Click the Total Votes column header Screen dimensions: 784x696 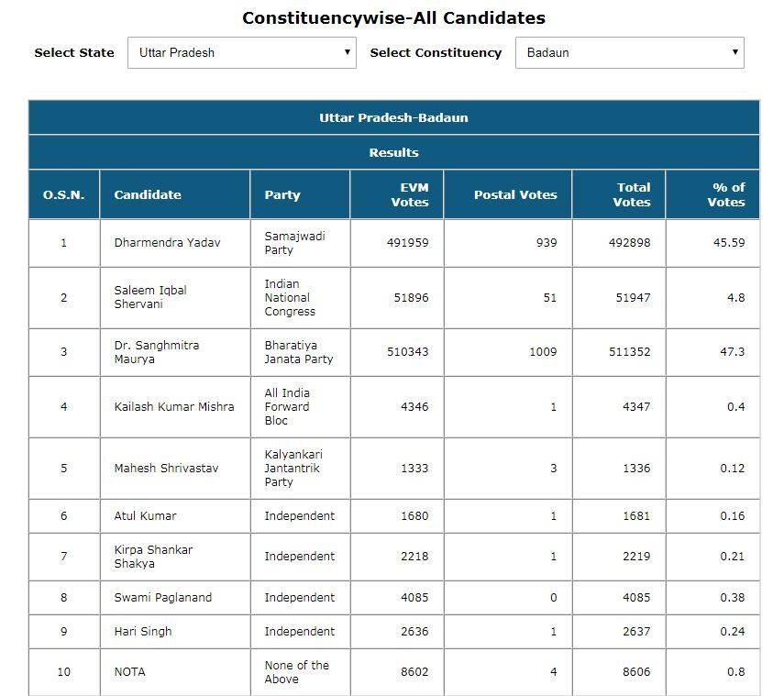coord(632,194)
